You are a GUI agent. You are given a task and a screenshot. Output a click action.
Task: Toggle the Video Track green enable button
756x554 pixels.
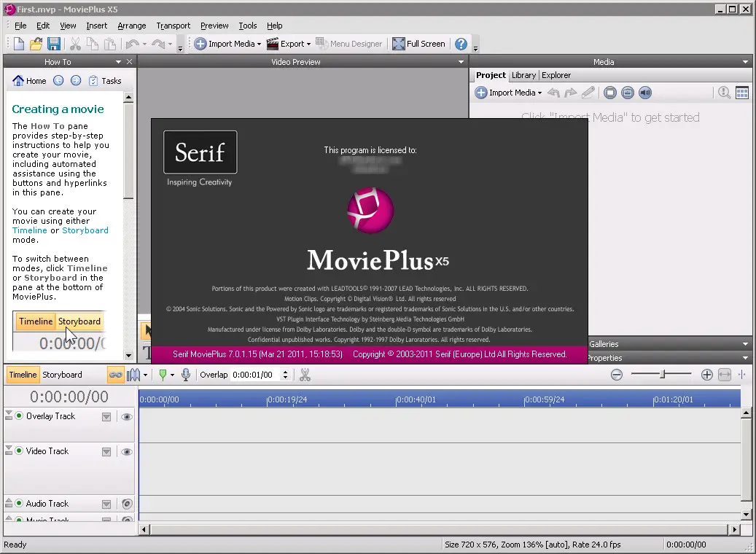click(19, 450)
